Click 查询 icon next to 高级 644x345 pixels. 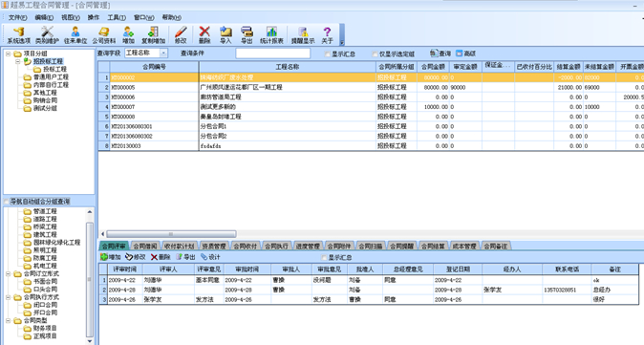tap(440, 54)
